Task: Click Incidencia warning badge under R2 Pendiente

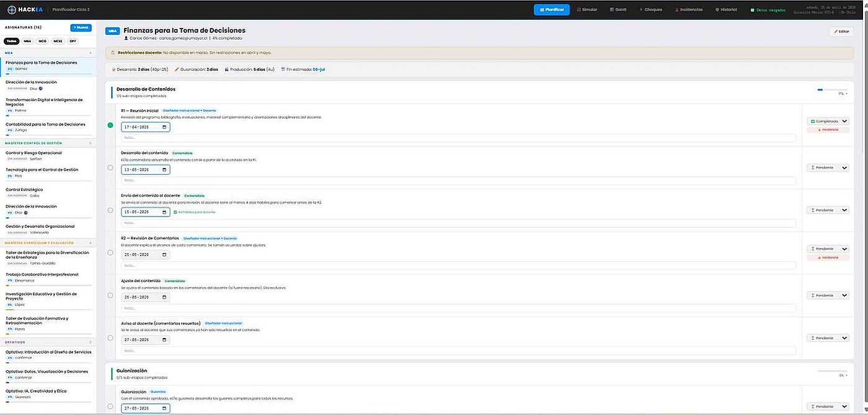Action: (828, 257)
